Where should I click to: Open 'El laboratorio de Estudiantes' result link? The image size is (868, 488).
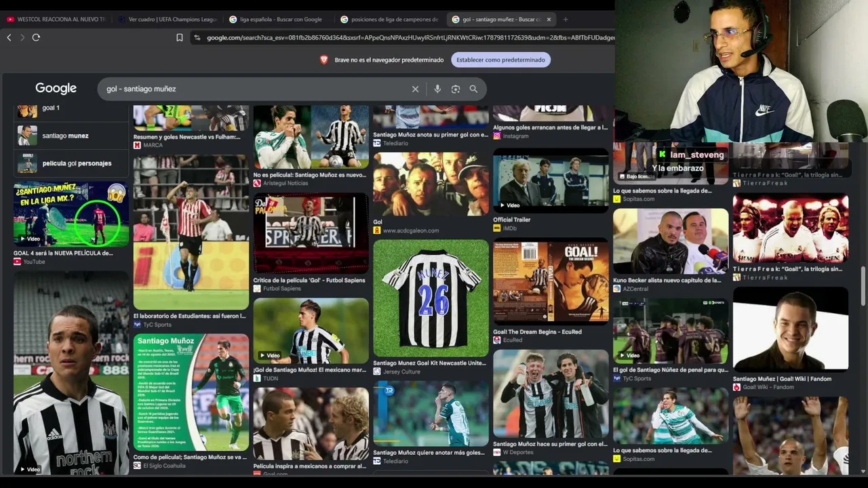click(x=190, y=316)
